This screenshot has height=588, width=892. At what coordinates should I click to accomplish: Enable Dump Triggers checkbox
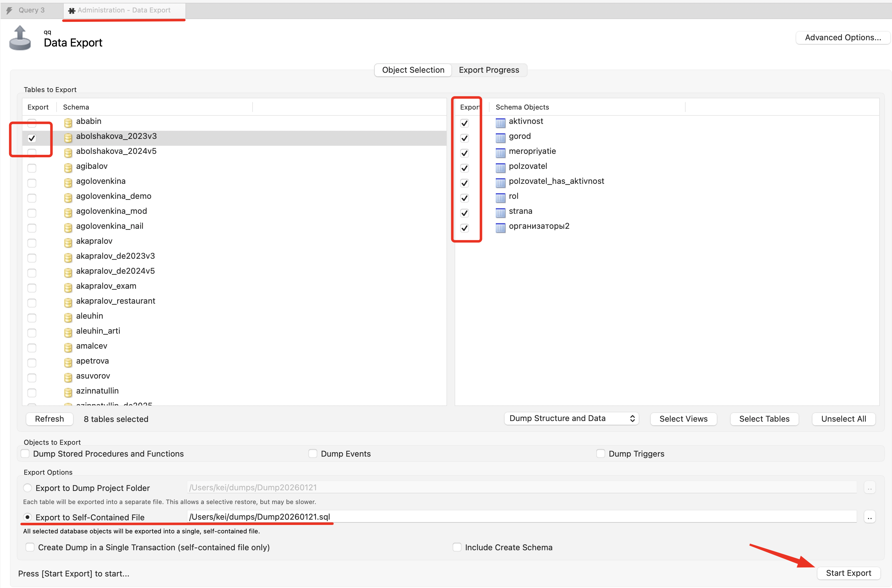coord(600,453)
